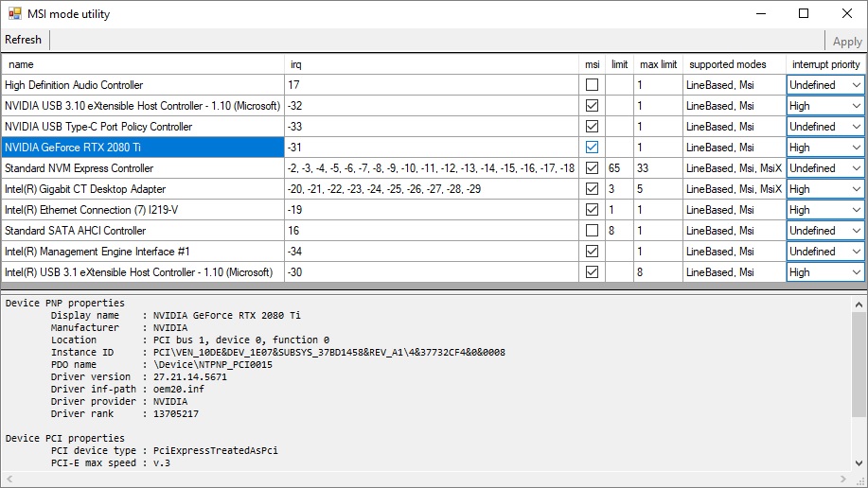Click limit cell '8' for SATA AHCI Controller
868x488 pixels.
pos(619,231)
